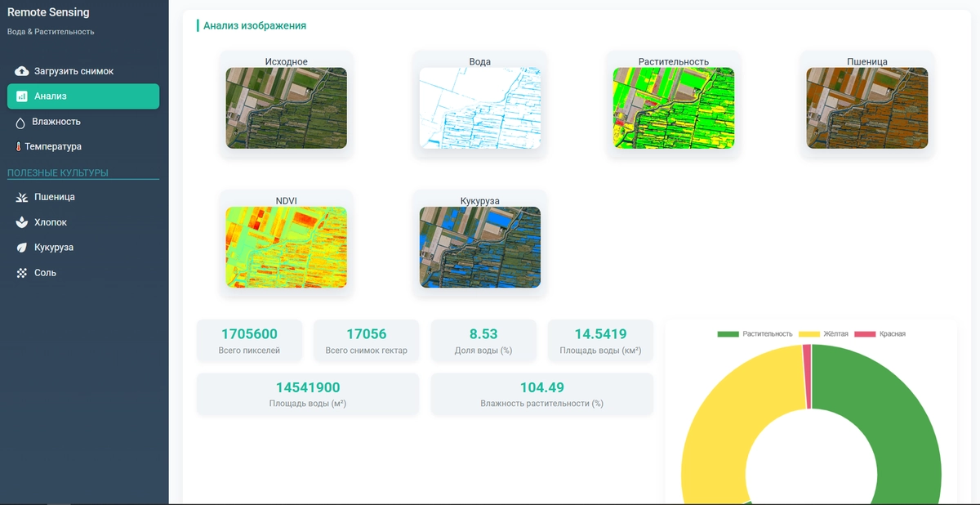This screenshot has height=505, width=980.
Task: Click the Анализ изображения heading
Action: click(x=254, y=25)
